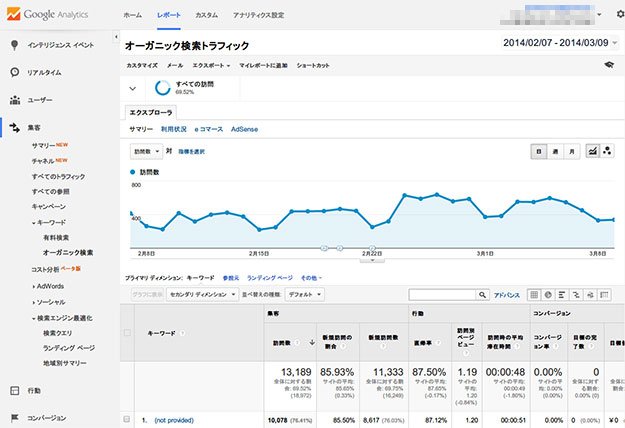Click the search magnifier icon in table filter
The height and width of the screenshot is (428, 625).
[x=482, y=294]
